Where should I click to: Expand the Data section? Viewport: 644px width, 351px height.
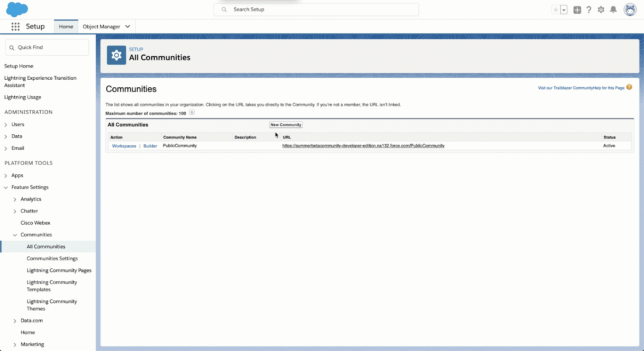6,137
